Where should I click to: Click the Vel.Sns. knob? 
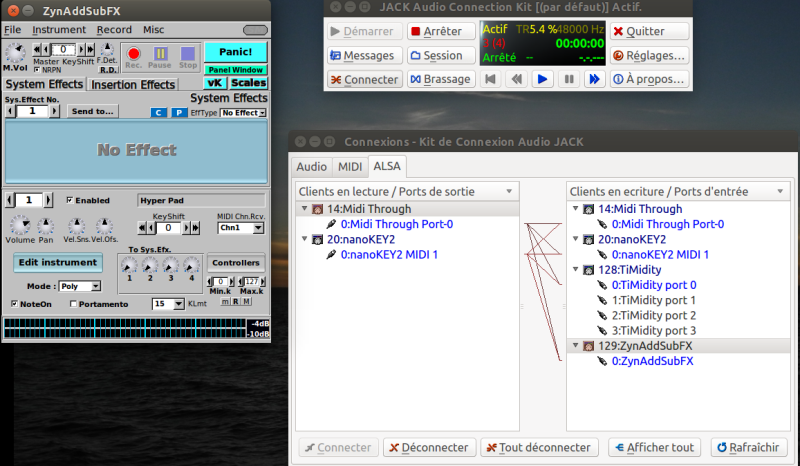click(77, 226)
